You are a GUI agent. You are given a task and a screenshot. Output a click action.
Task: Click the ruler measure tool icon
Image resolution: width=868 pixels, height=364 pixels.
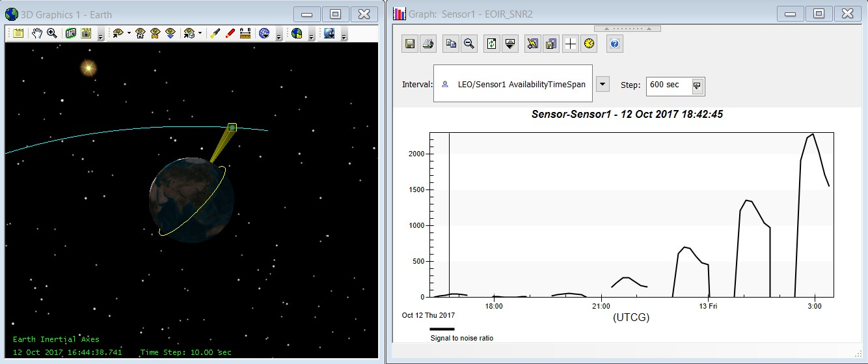pos(245,33)
